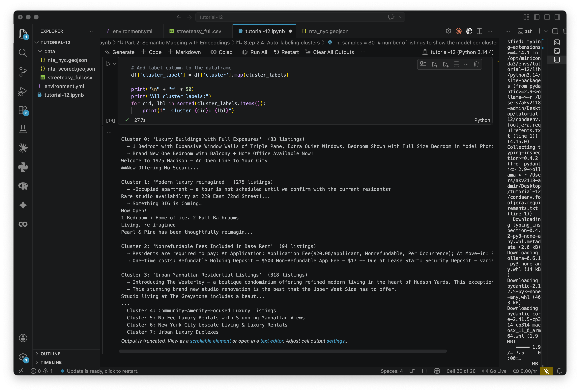Open notifications bell in status bar
This screenshot has width=580, height=392.
tap(559, 371)
